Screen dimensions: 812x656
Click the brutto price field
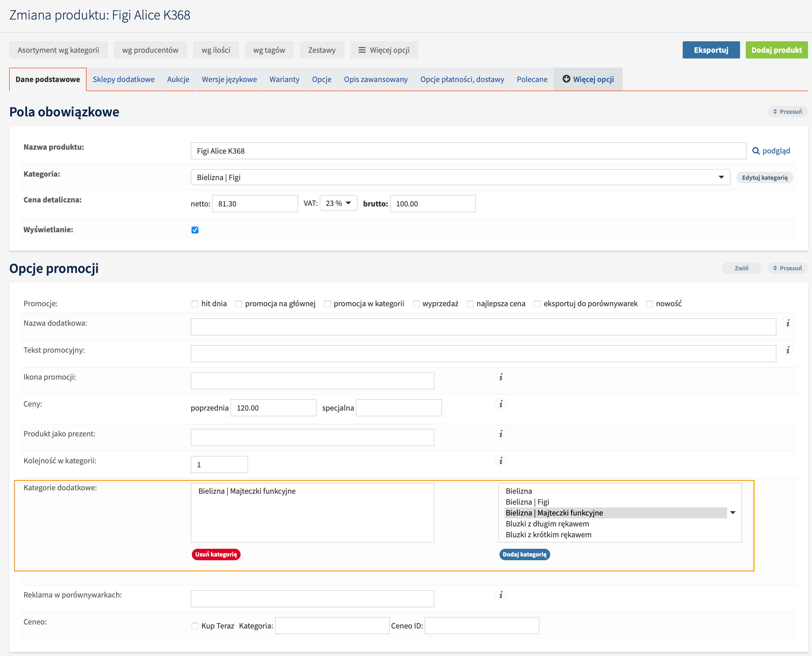[433, 204]
